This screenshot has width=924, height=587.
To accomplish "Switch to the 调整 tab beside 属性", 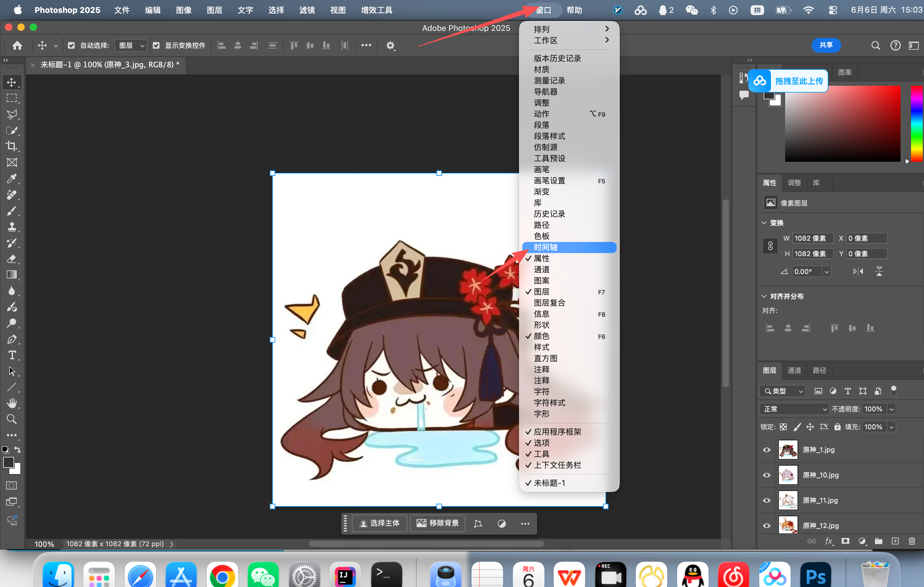I will [794, 183].
